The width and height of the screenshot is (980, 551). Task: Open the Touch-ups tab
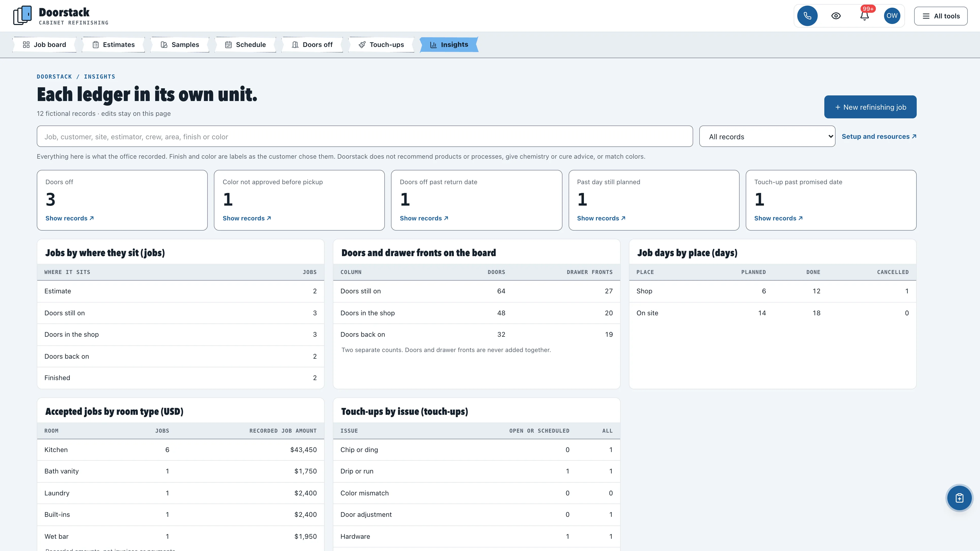381,44
